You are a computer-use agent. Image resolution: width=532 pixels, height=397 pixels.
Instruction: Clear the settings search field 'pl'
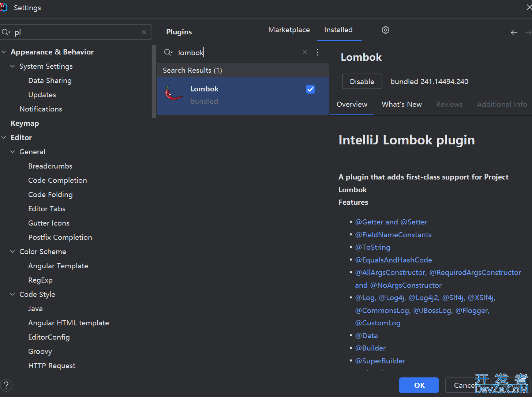144,32
